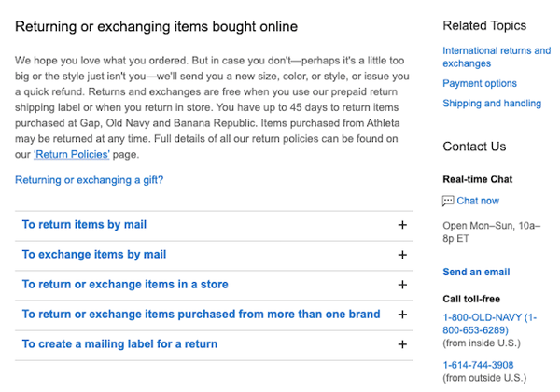
Task: Expand 'To exchange items by mail' section
Action: coord(94,255)
